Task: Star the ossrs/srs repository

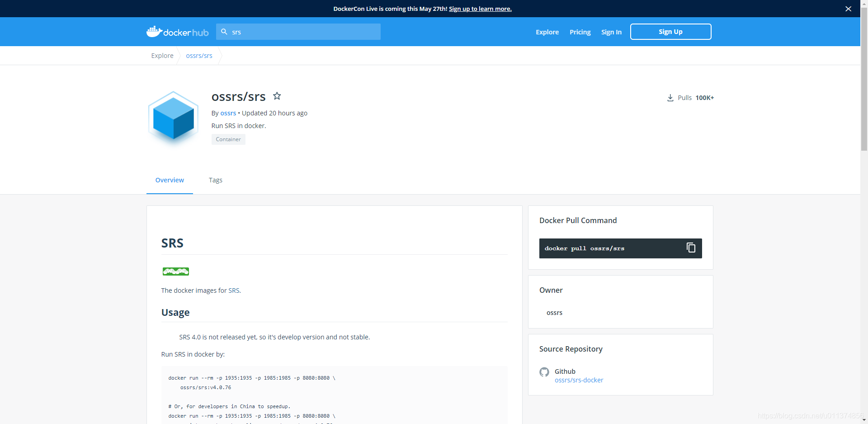Action: 277,96
